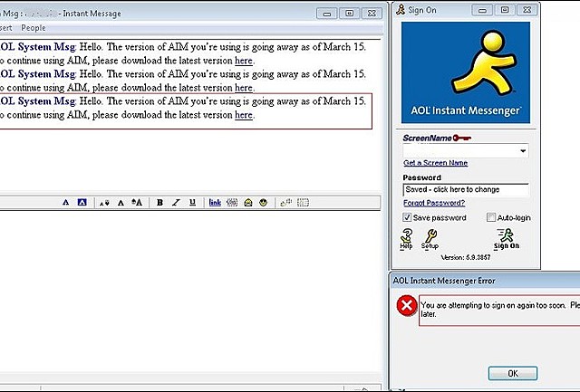Screen dimensions: 580x392
Task: Close the Instant Message window
Action: tap(372, 14)
